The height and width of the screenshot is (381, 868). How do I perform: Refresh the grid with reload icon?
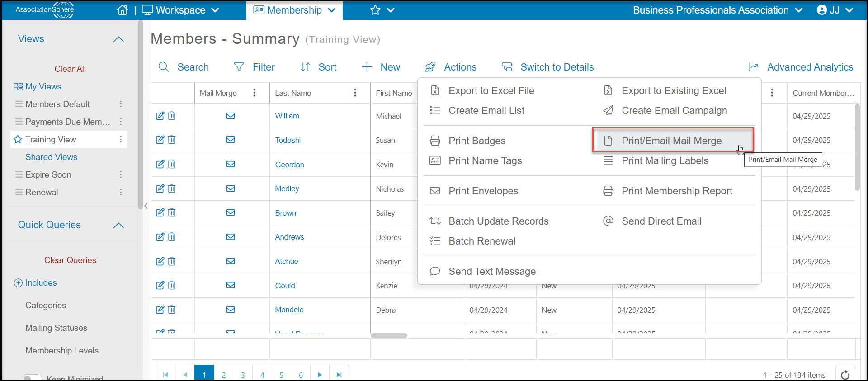845,375
